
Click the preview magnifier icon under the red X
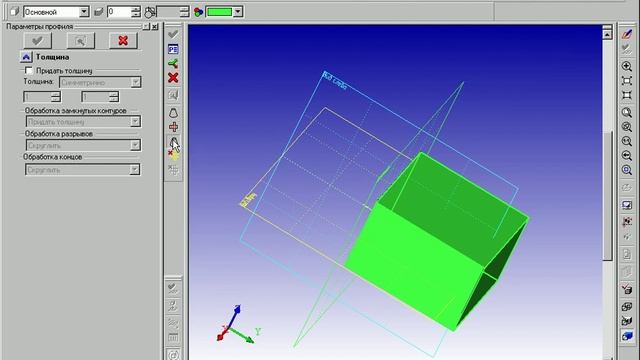pos(173,95)
